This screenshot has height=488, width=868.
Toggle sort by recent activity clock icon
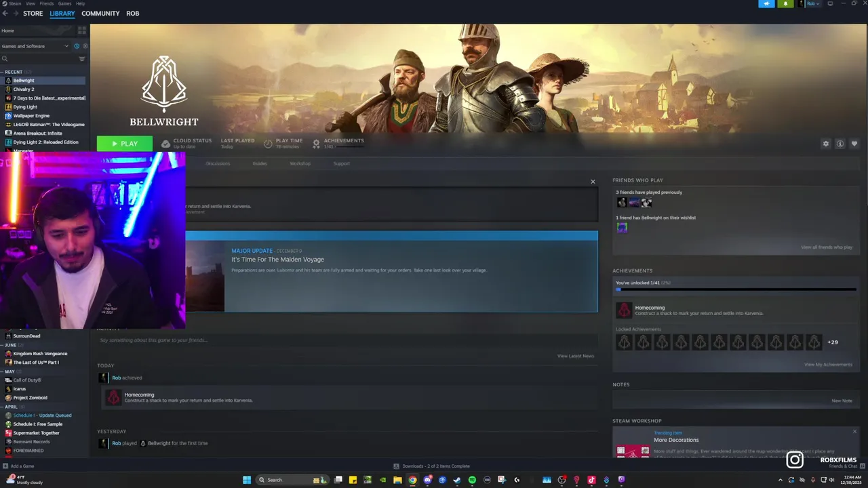(77, 46)
